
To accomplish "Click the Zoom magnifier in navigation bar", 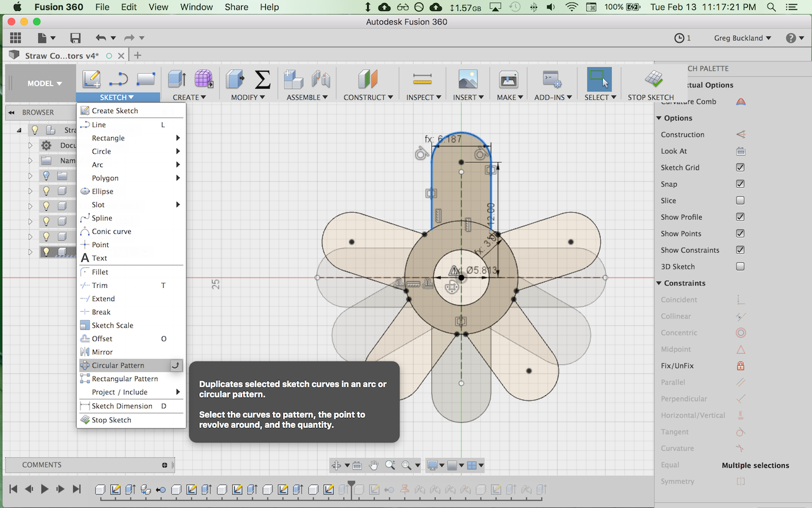I will pos(390,465).
